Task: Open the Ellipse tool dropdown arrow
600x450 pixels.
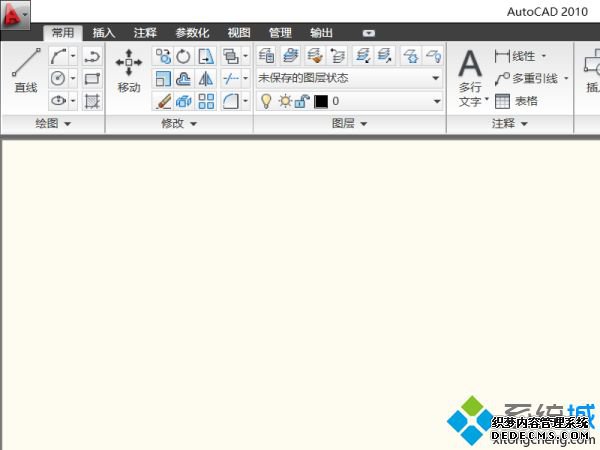Action: coord(73,101)
